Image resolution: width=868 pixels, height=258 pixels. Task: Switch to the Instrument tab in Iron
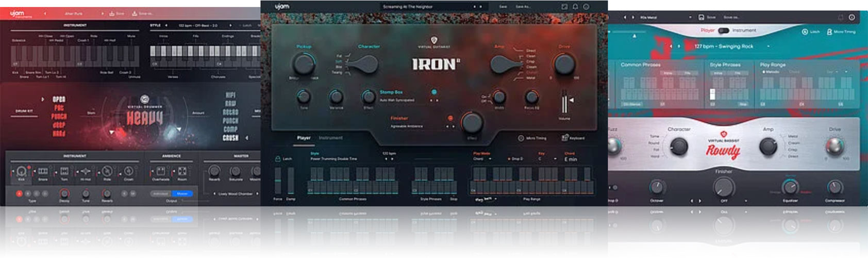pyautogui.click(x=330, y=138)
